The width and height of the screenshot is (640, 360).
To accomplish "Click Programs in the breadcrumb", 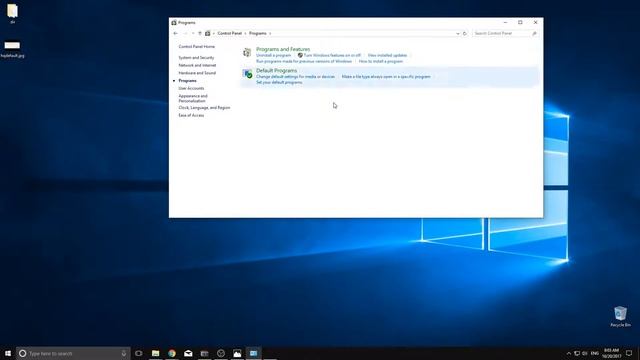I will coord(258,33).
